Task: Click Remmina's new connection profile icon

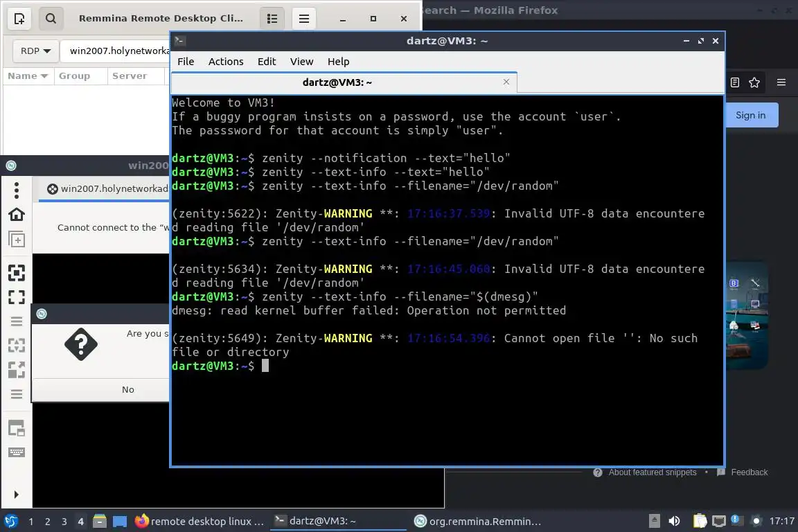Action: (19, 19)
